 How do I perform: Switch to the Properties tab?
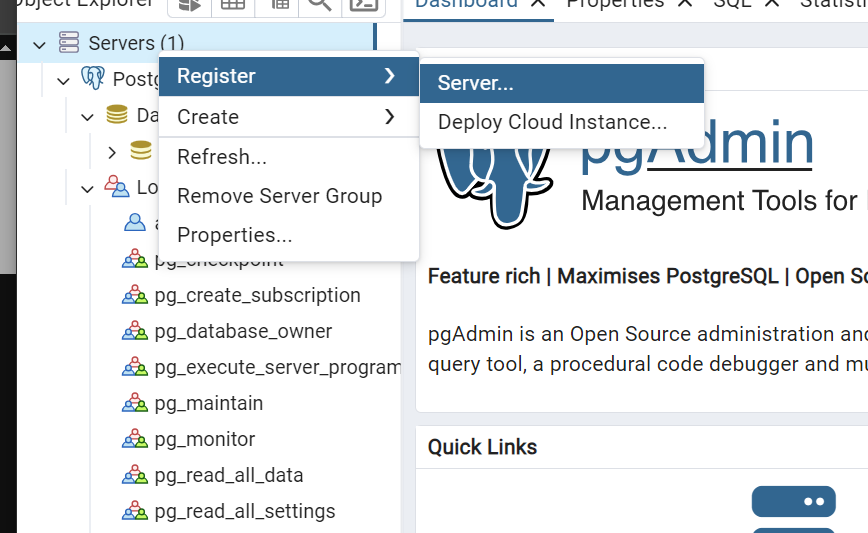coord(615,4)
